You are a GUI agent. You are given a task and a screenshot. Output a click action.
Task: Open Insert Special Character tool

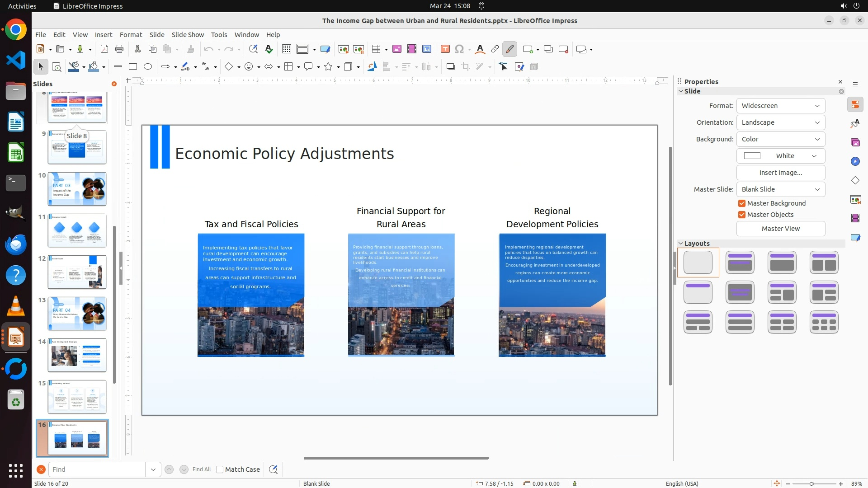[459, 49]
